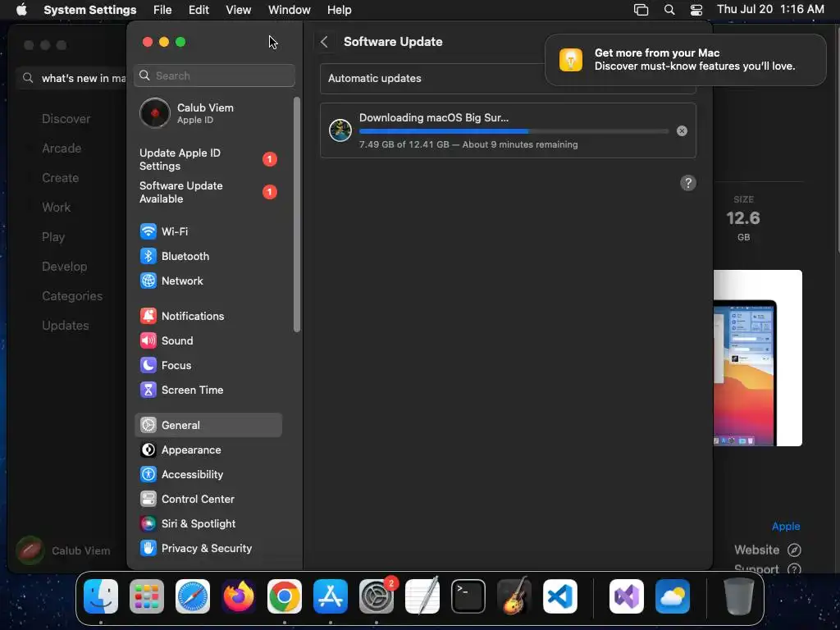Viewport: 840px width, 630px height.
Task: Click System Settings icon in Dock
Action: [x=377, y=596]
